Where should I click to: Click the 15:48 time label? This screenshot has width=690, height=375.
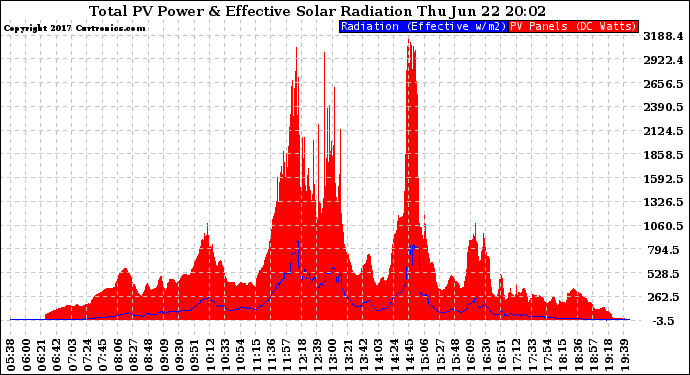(x=455, y=355)
